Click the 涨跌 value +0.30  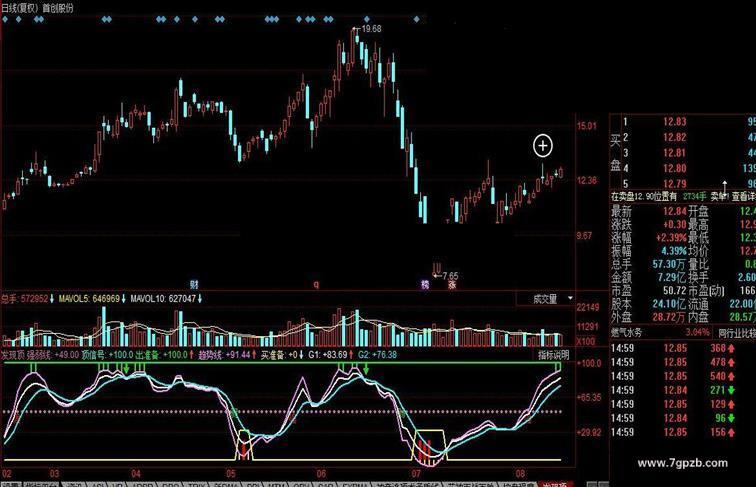coord(675,224)
